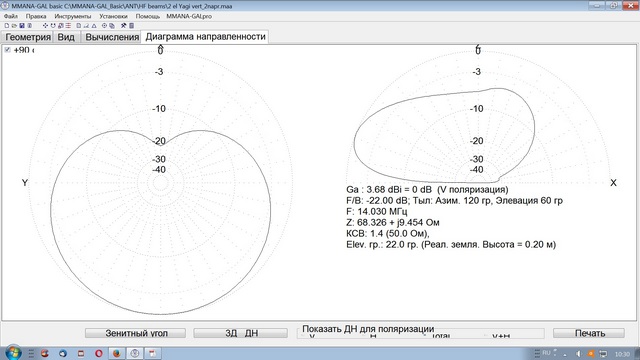Click the calculator toolbar icon

point(131,26)
